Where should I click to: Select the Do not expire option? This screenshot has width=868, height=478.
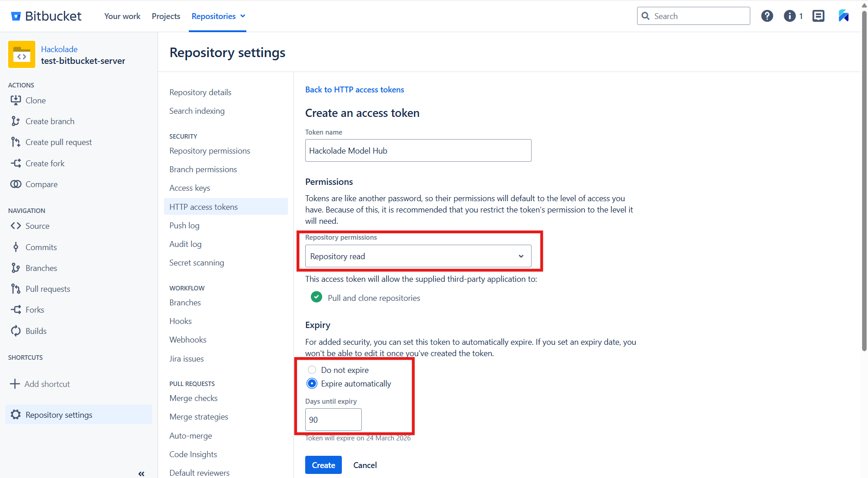tap(312, 370)
